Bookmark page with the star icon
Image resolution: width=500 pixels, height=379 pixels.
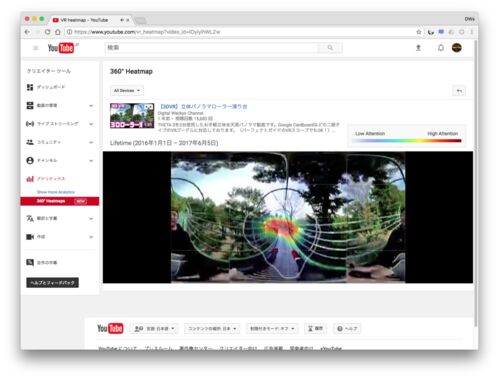click(419, 32)
